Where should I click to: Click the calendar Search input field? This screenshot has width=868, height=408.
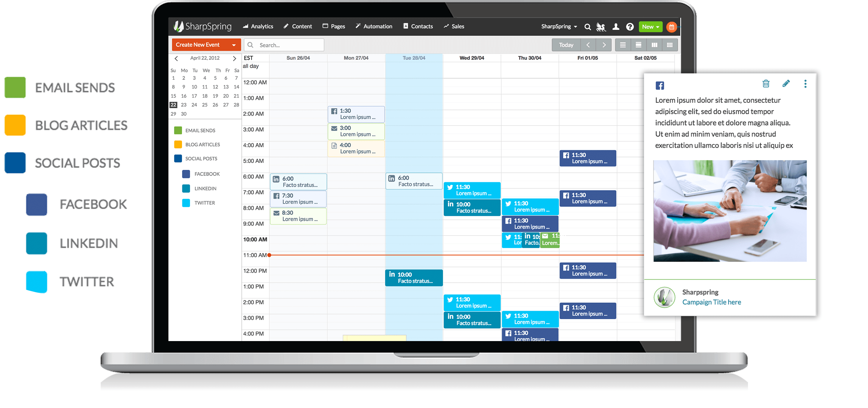coord(284,45)
